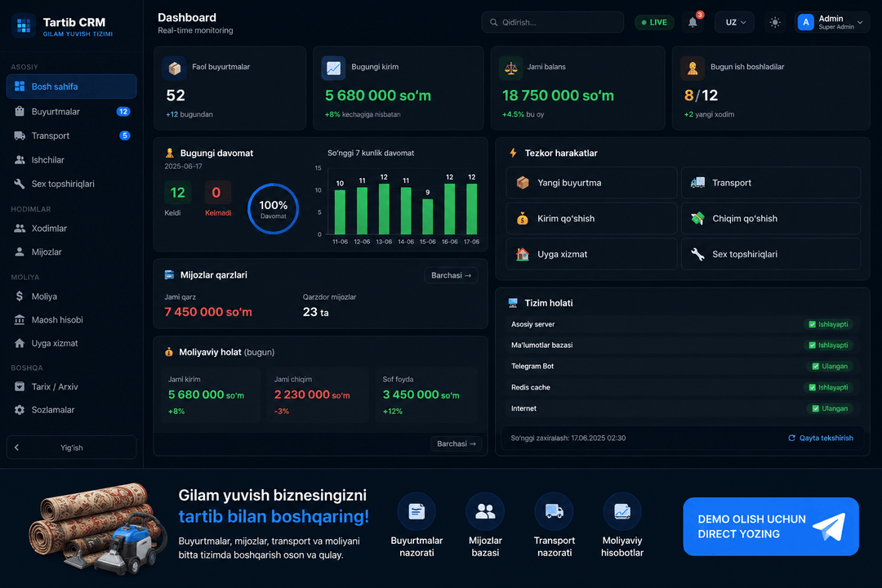This screenshot has width=882, height=588.
Task: Click the Tartib CRM logo icon
Action: pyautogui.click(x=24, y=25)
